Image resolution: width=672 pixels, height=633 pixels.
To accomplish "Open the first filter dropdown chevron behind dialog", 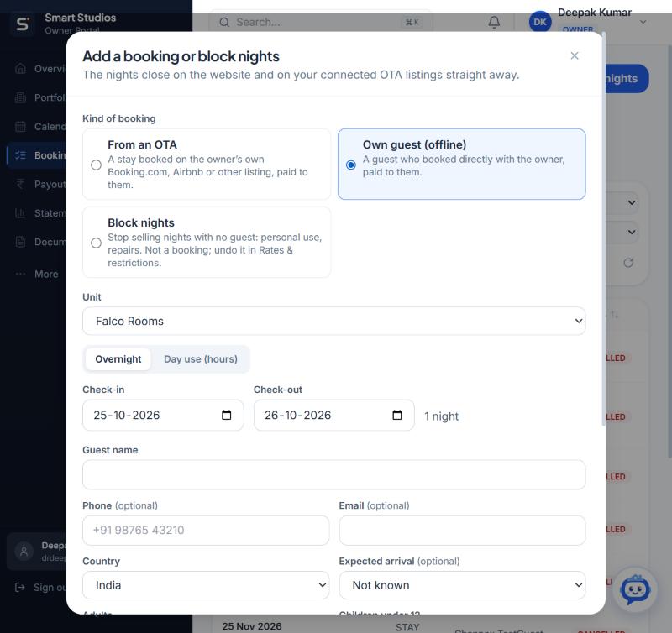I will [632, 202].
